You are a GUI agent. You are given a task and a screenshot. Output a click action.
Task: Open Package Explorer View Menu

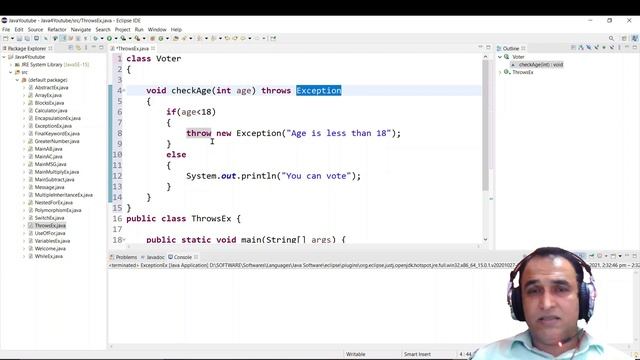86,48
